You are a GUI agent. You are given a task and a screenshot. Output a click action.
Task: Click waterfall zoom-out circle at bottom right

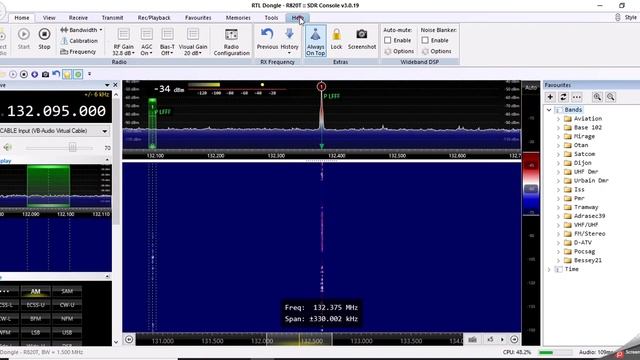tap(514, 340)
